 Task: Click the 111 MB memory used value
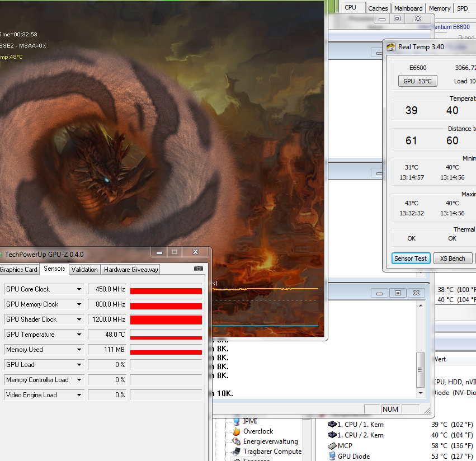(x=107, y=350)
